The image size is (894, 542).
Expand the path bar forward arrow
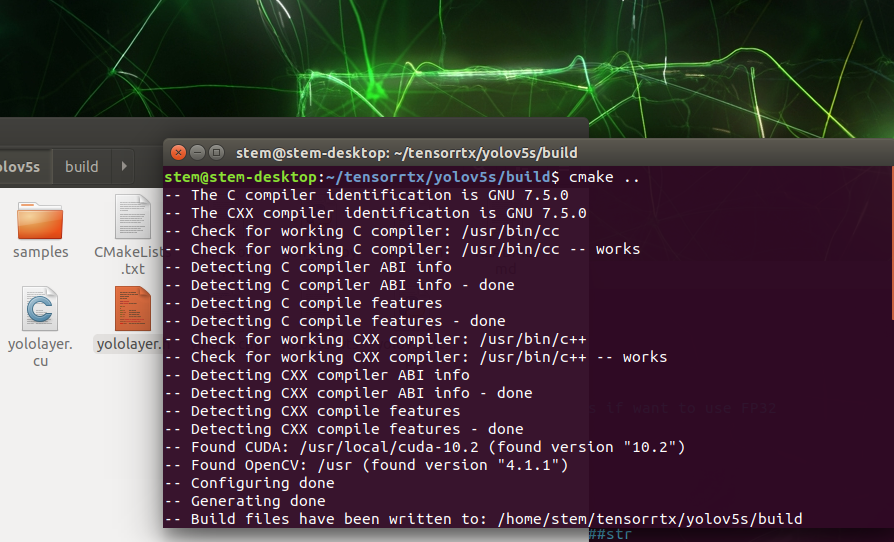pyautogui.click(x=124, y=166)
